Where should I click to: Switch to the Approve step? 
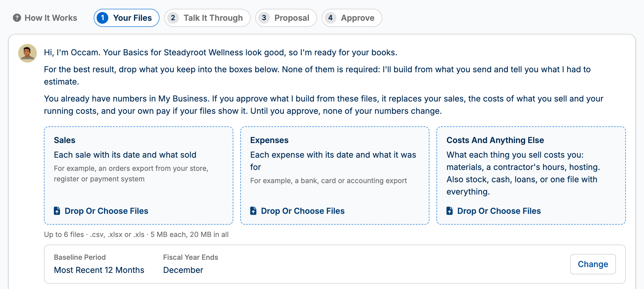click(352, 18)
